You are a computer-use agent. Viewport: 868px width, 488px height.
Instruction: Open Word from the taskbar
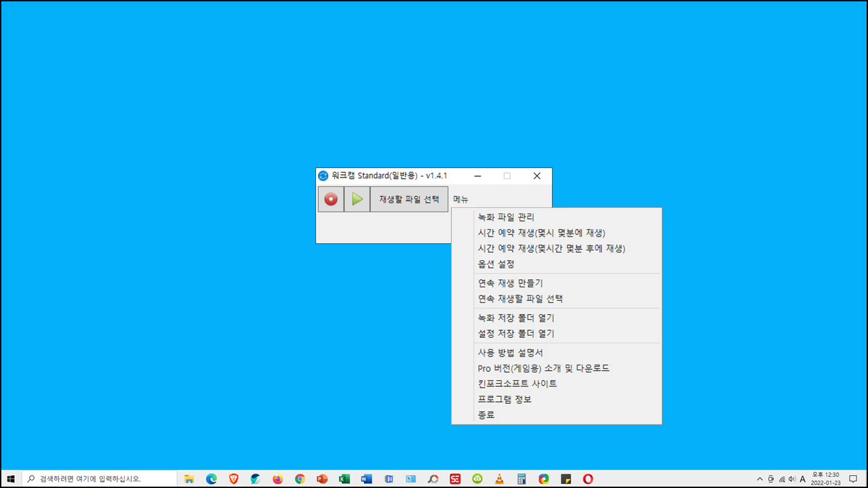pos(366,479)
